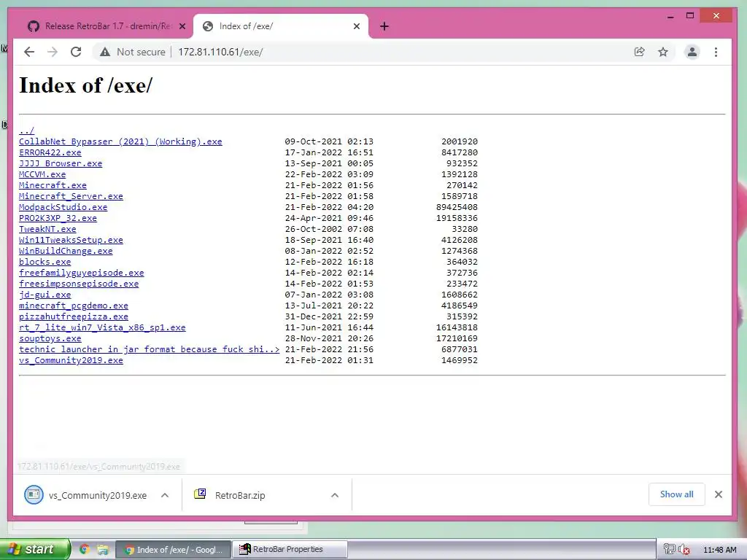Click Show all downloads button
This screenshot has height=560, width=747.
(676, 494)
